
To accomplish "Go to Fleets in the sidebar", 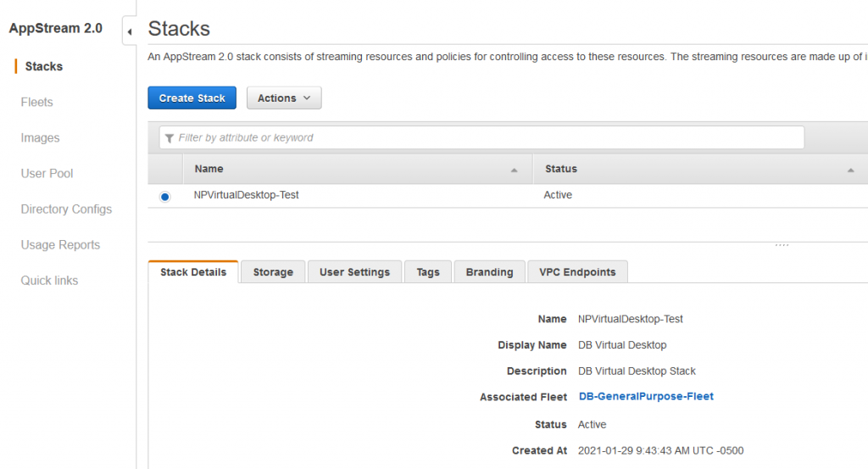I will coord(36,102).
